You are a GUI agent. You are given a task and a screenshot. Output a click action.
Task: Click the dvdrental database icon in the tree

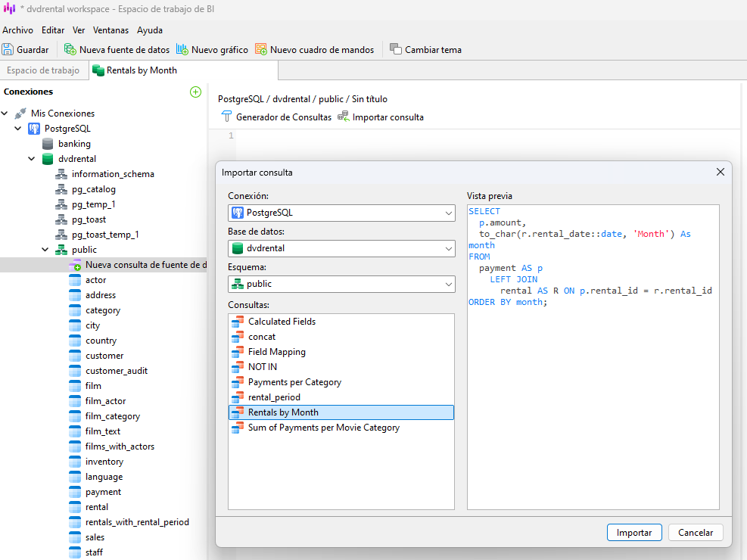(x=48, y=159)
